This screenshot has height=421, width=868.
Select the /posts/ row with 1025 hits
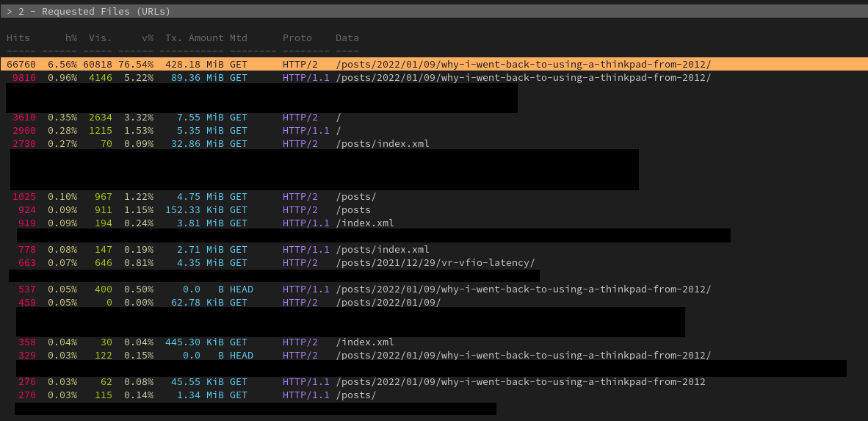coord(355,196)
